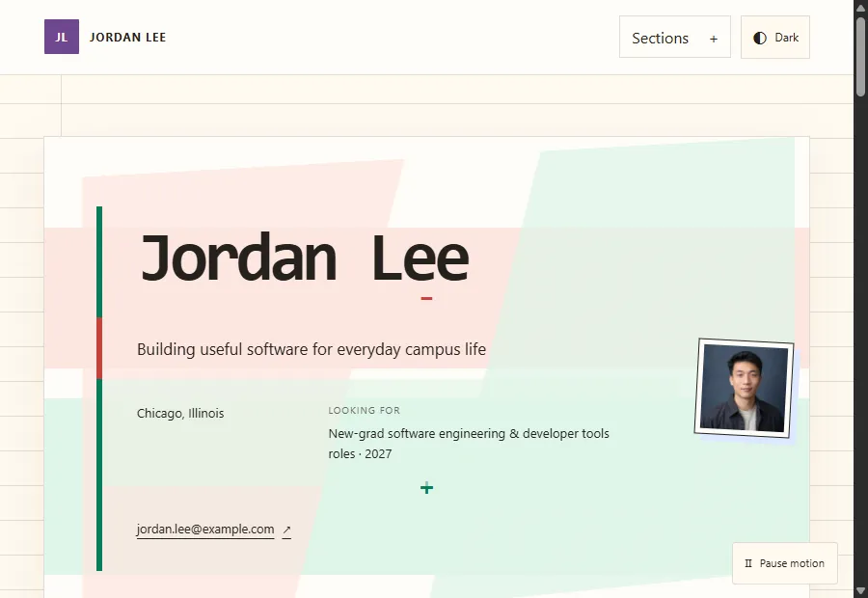Expand the Sections dropdown
Image resolution: width=868 pixels, height=598 pixels.
point(675,37)
